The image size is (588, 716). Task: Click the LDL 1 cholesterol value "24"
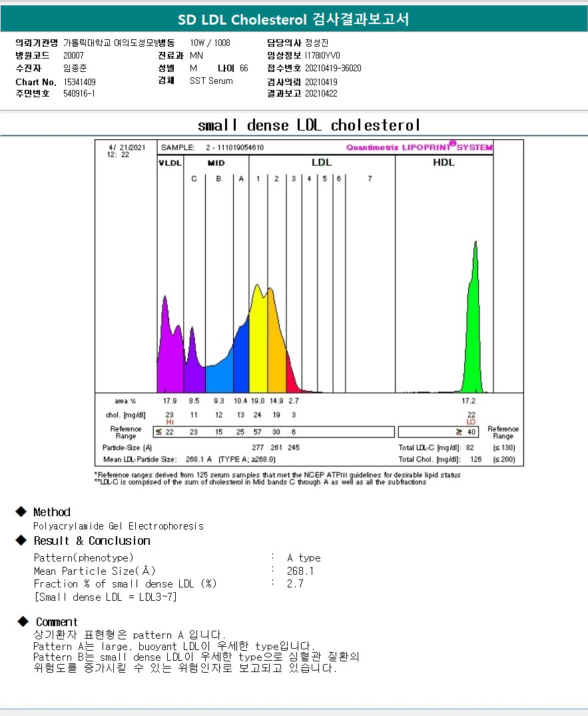tap(258, 415)
